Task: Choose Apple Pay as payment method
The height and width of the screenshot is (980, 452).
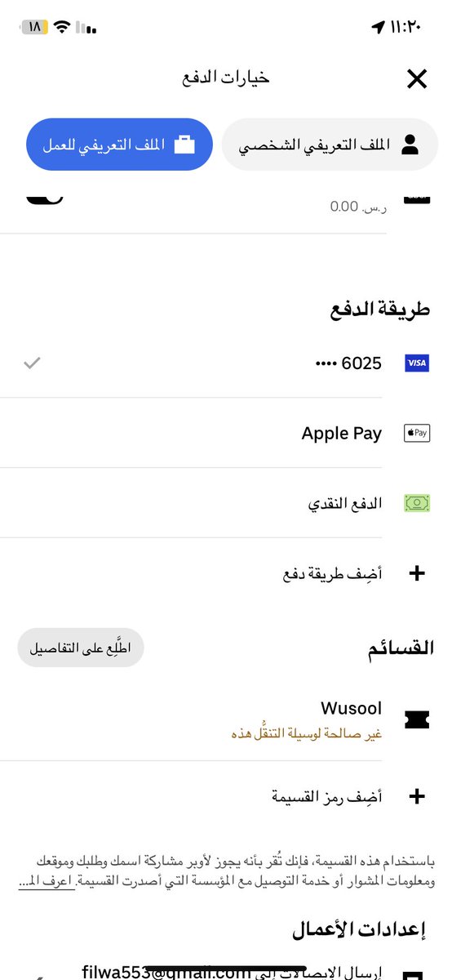Action: tap(226, 433)
